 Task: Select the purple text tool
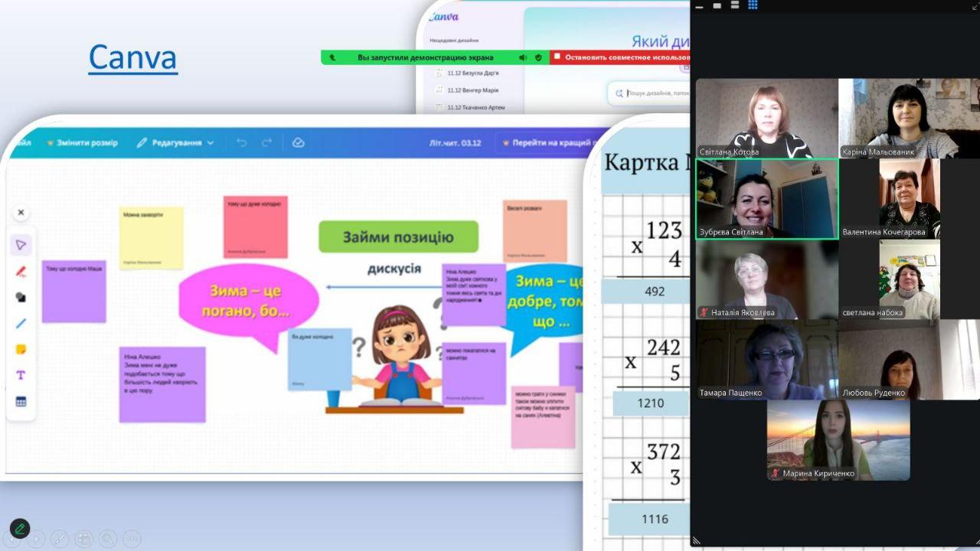21,375
